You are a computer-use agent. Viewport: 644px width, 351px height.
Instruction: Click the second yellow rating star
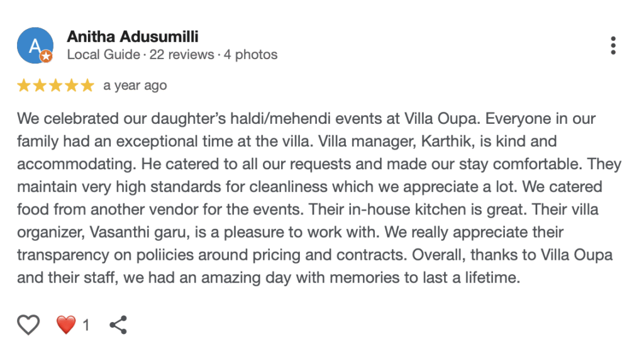[x=40, y=86]
